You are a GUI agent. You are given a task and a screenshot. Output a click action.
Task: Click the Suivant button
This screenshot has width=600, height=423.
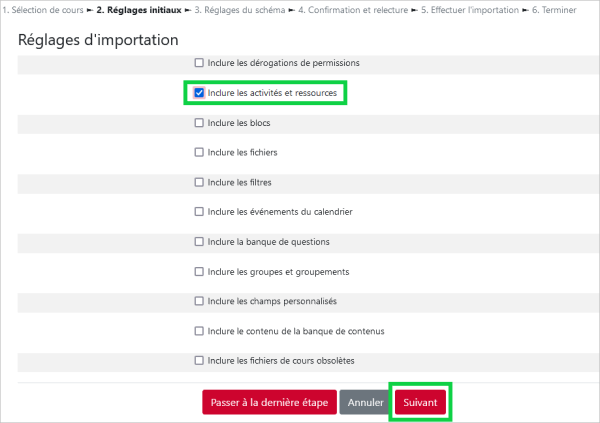click(420, 402)
